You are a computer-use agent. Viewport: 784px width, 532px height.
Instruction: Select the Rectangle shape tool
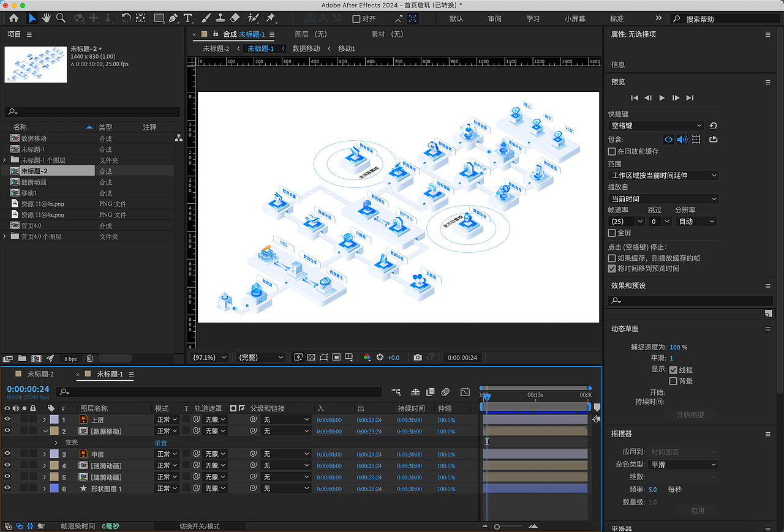(x=159, y=18)
